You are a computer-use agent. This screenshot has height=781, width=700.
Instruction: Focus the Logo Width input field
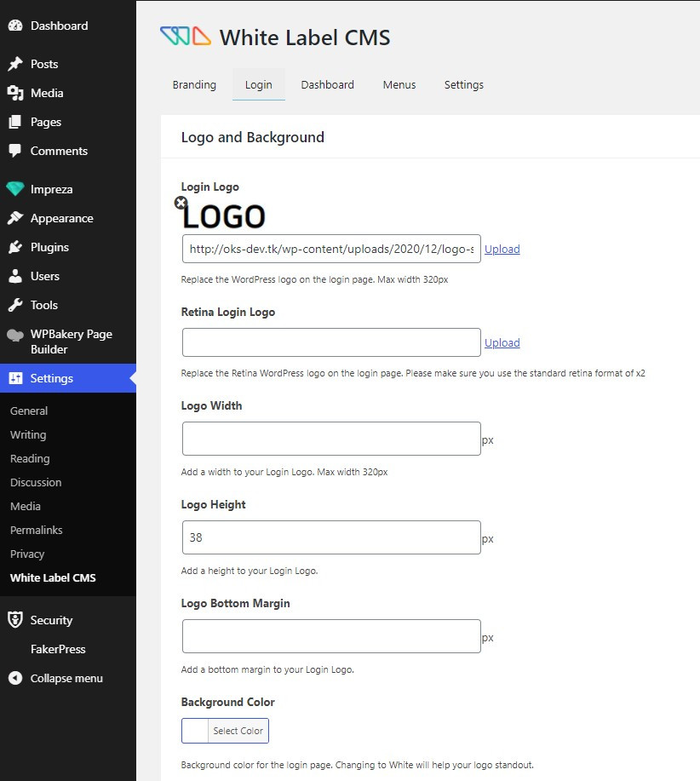point(331,439)
